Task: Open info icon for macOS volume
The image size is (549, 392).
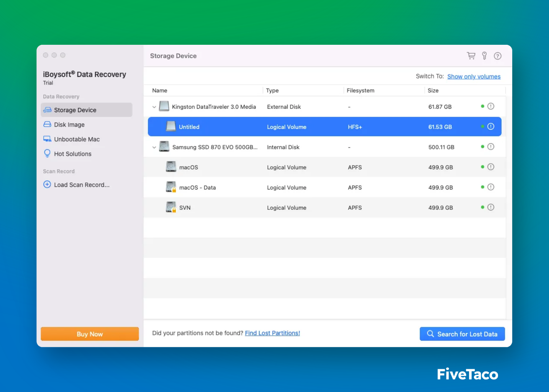Action: click(491, 167)
